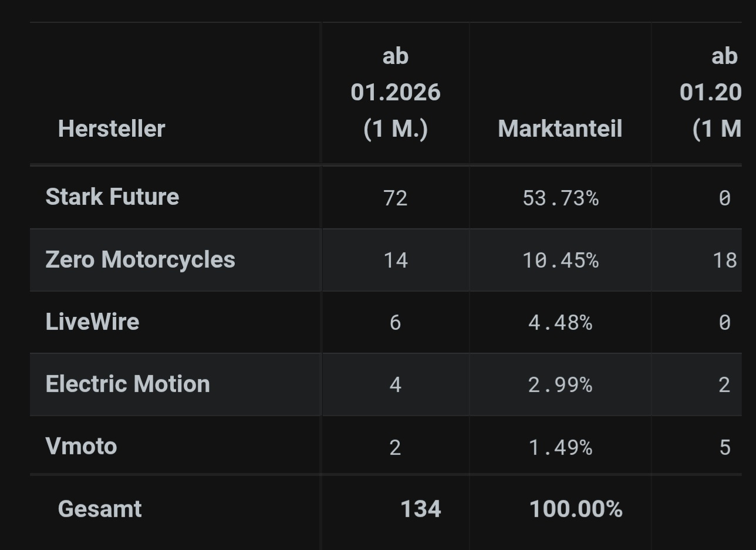Open the Zero Motorcycles manufacturer entry
756x550 pixels.
(x=140, y=259)
